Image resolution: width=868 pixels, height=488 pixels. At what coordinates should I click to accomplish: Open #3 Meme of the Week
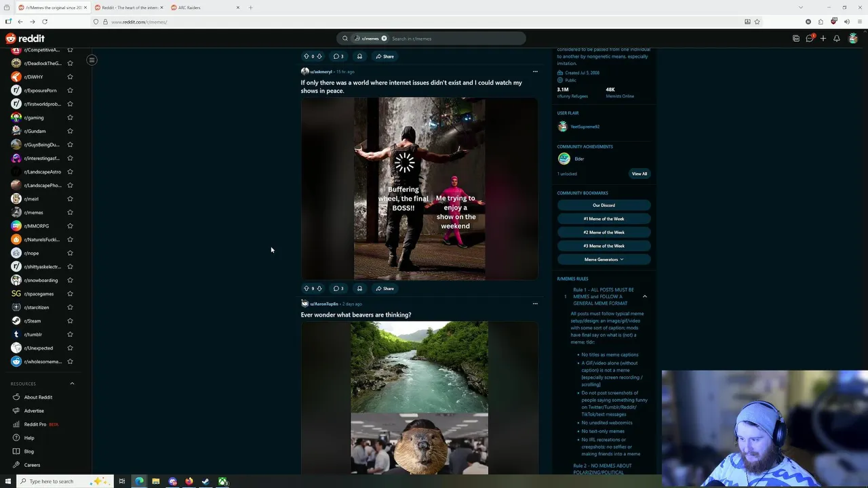604,246
